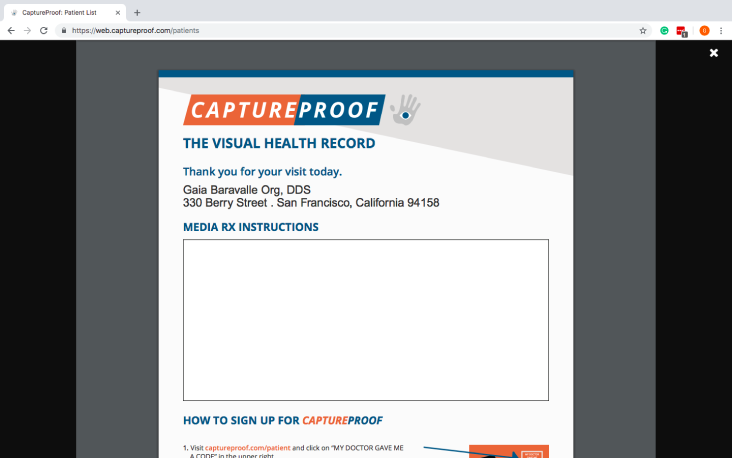Click the 'MEDIA RX INSTRUCTIONS' heading
Image resolution: width=732 pixels, height=458 pixels.
[251, 227]
